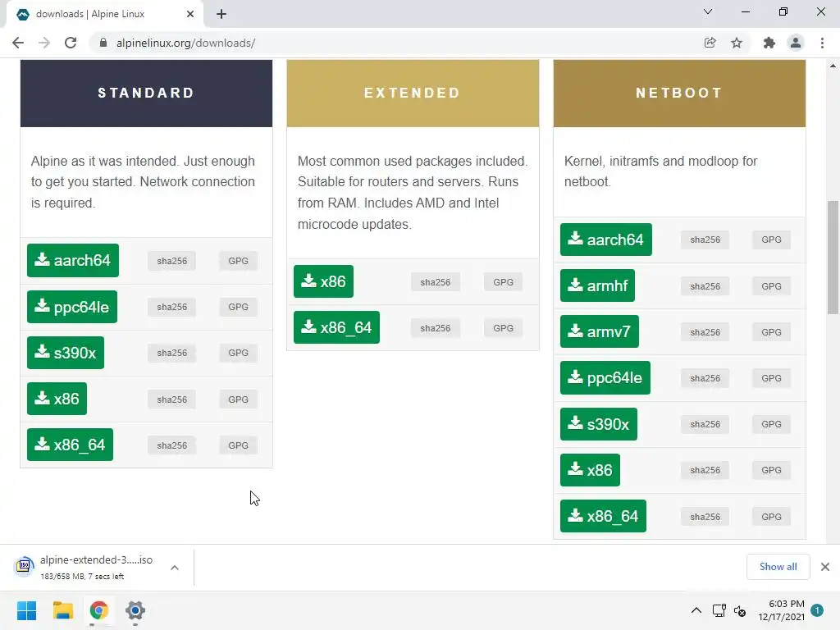Screen dimensions: 840x630
Task: Close the downloads bar
Action: click(x=825, y=567)
